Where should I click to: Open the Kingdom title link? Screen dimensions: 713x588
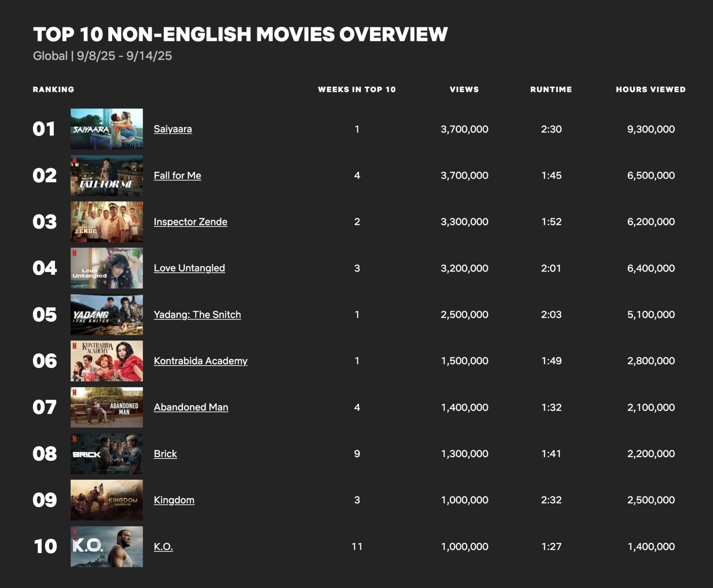[x=174, y=500]
